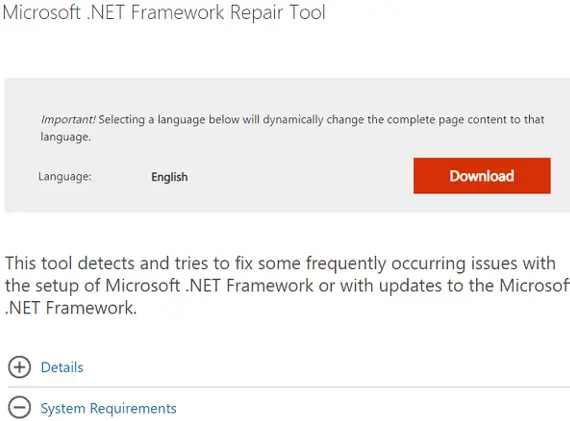Screen dimensions: 570x421
Task: Click the word 'language.' ending the note
Action: 65,137
